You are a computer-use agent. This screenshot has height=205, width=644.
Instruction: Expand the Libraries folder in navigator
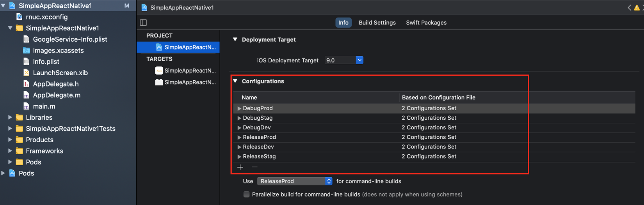(10, 117)
